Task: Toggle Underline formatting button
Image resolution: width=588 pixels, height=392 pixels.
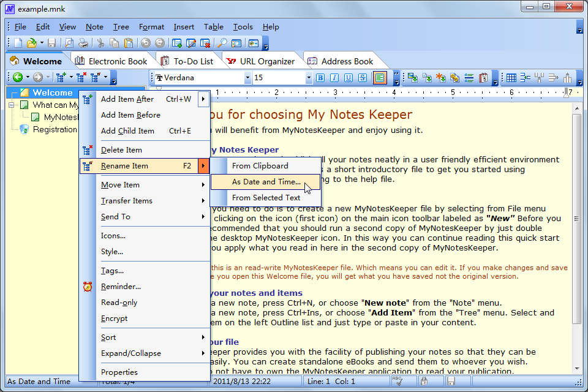Action: (349, 78)
